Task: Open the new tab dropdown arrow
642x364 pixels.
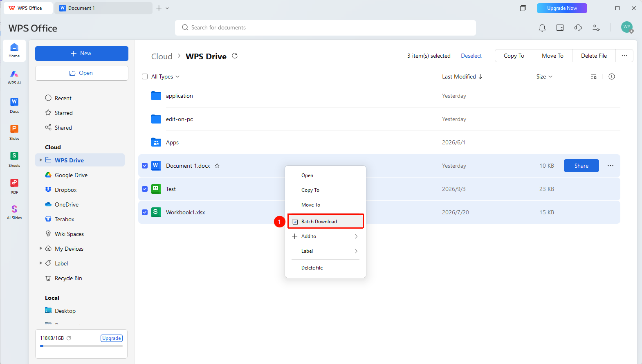Action: pos(167,8)
